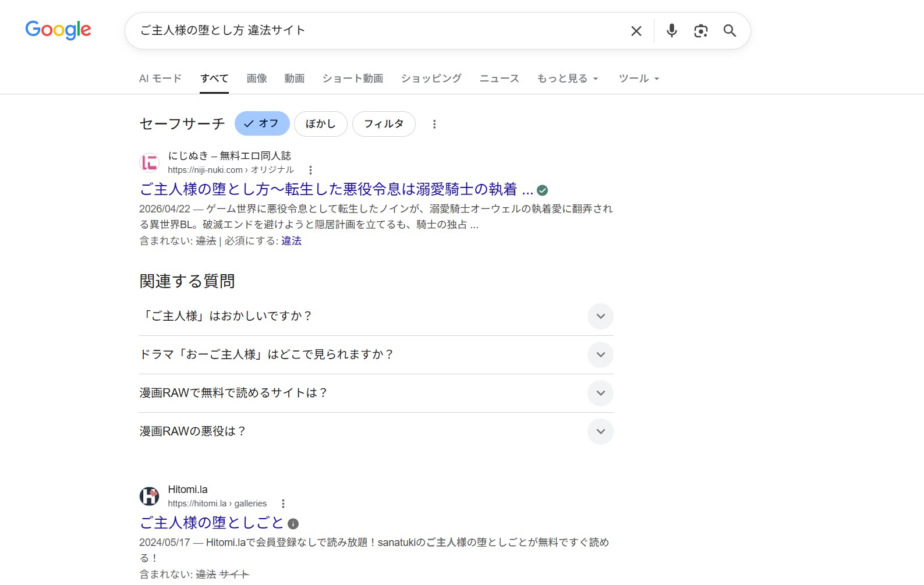
Task: Select the SafeSearch ぼかし option
Action: click(x=321, y=123)
